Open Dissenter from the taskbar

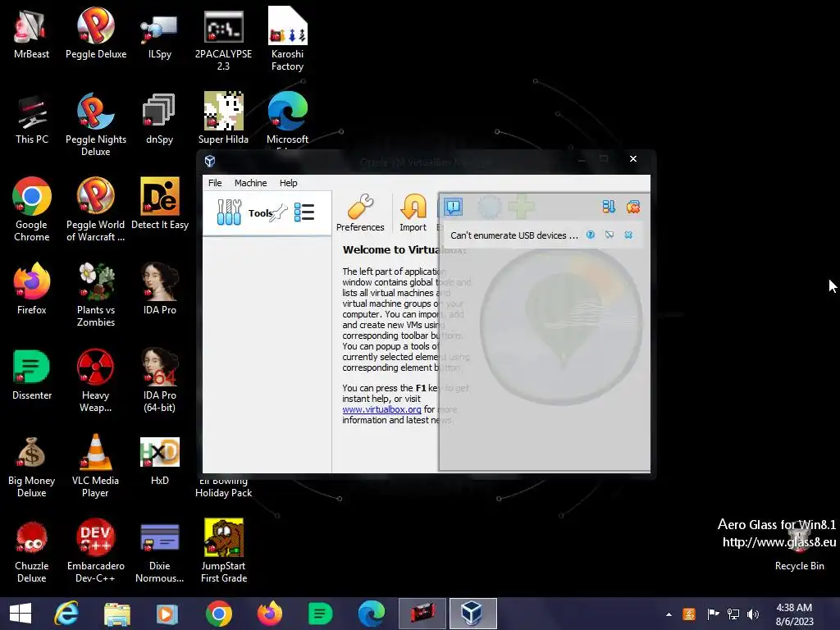(321, 614)
